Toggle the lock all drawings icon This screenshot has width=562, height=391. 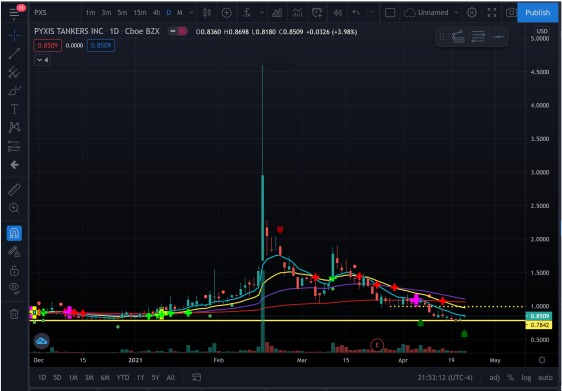click(x=14, y=270)
